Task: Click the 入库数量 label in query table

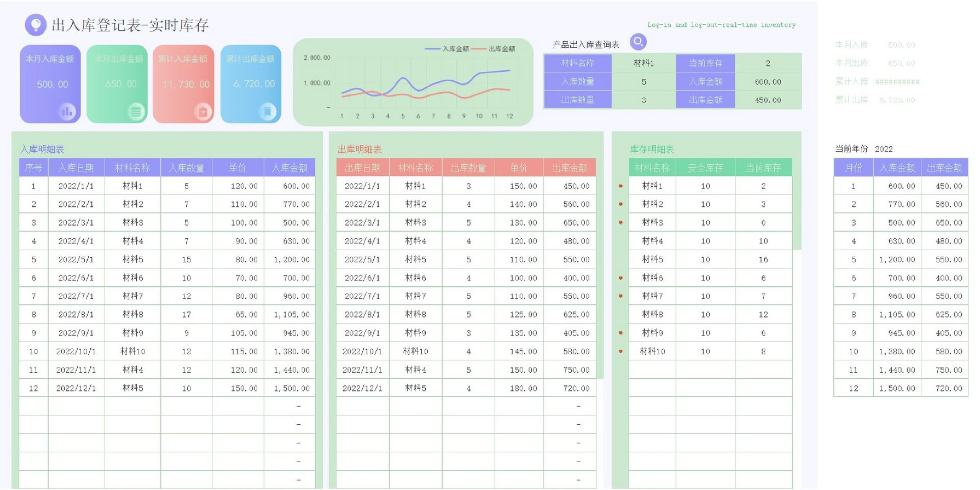Action: pyautogui.click(x=578, y=82)
